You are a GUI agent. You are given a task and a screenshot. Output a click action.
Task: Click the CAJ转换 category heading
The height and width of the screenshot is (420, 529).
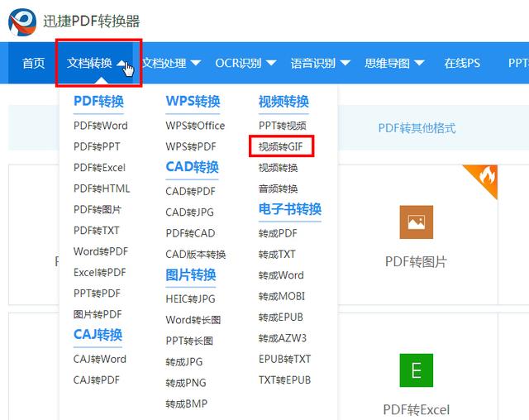98,334
